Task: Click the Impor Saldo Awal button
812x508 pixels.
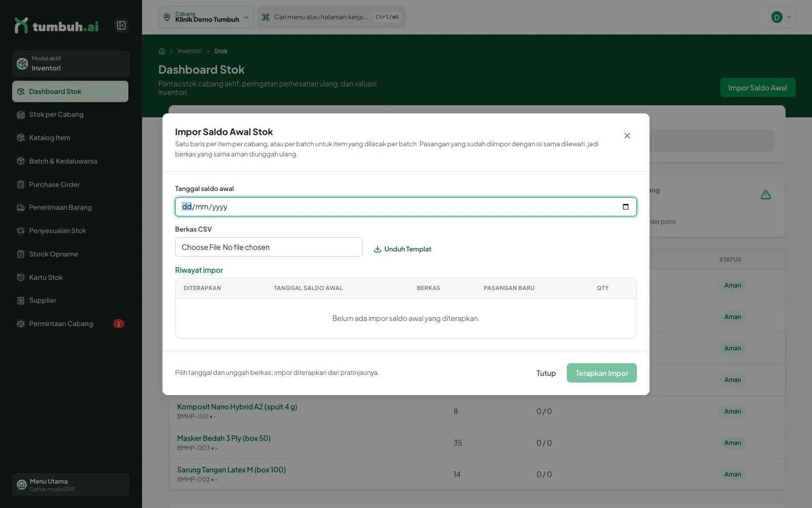Action: pyautogui.click(x=758, y=88)
